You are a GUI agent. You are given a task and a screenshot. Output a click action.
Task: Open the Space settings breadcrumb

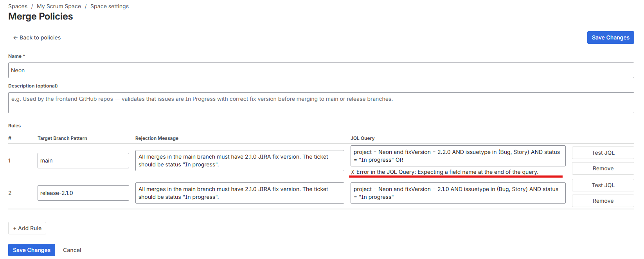click(110, 6)
